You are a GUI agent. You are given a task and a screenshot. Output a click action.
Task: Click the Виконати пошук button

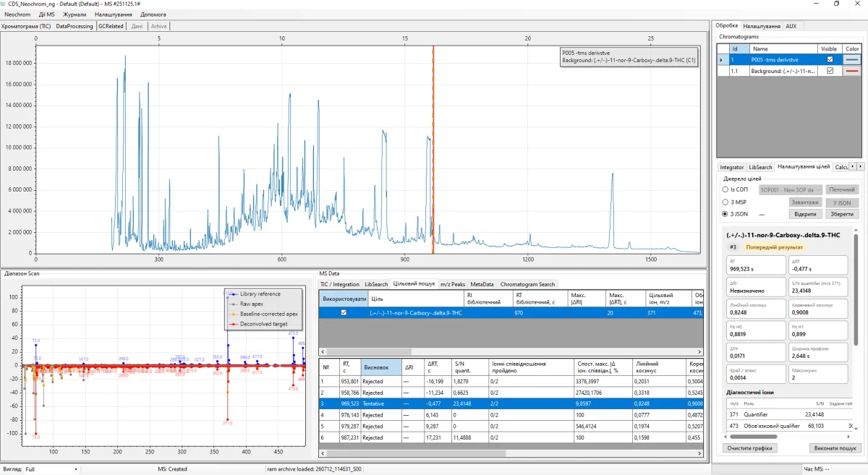tap(835, 448)
